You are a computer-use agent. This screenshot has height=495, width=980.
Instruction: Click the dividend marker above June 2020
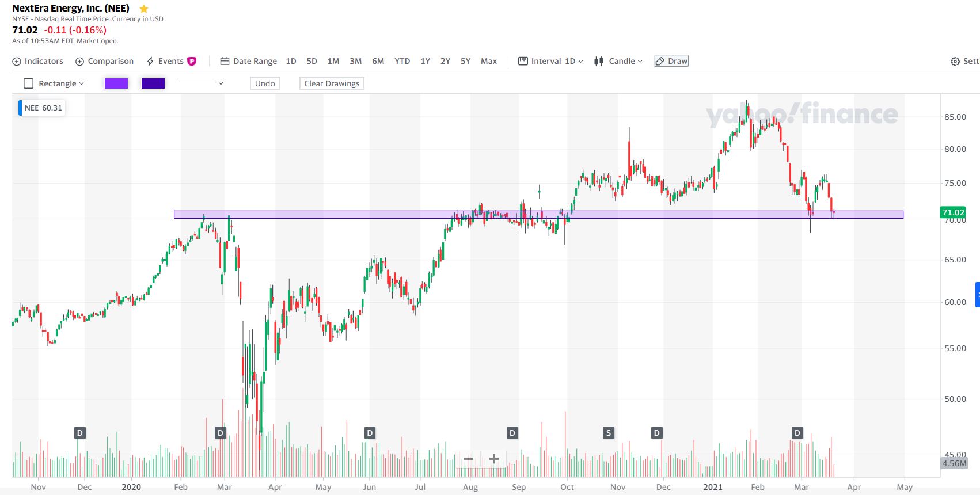[x=370, y=433]
